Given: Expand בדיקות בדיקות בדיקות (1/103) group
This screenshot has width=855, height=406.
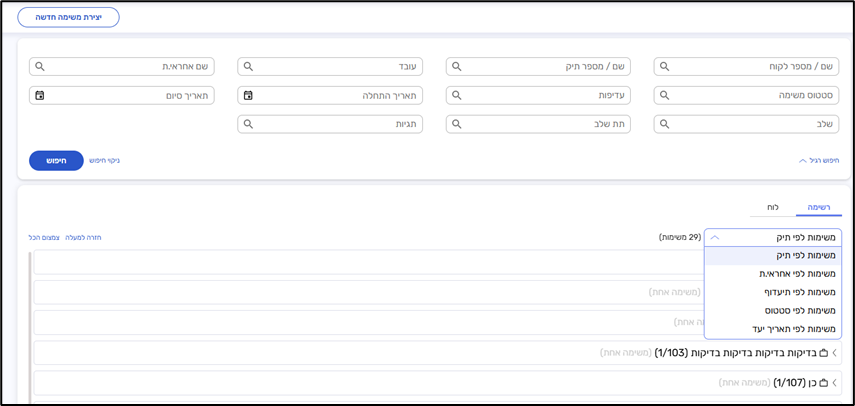Looking at the screenshot, I should (x=835, y=354).
